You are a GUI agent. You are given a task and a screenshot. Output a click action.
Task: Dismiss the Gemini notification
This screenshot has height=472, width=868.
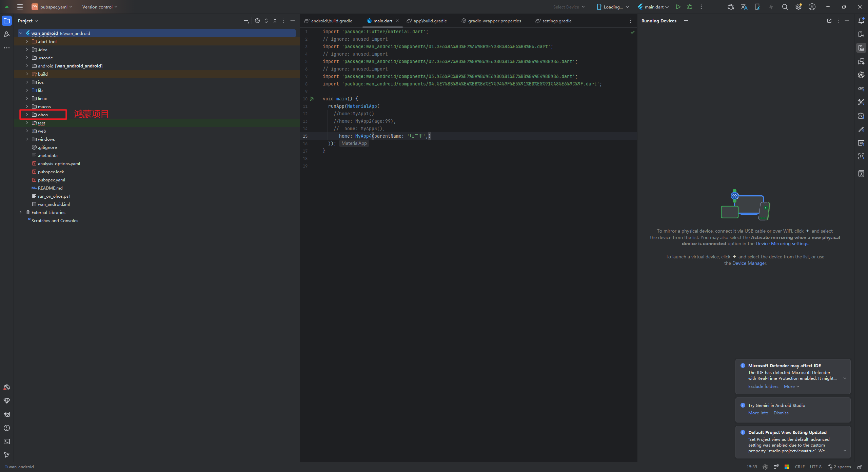781,413
